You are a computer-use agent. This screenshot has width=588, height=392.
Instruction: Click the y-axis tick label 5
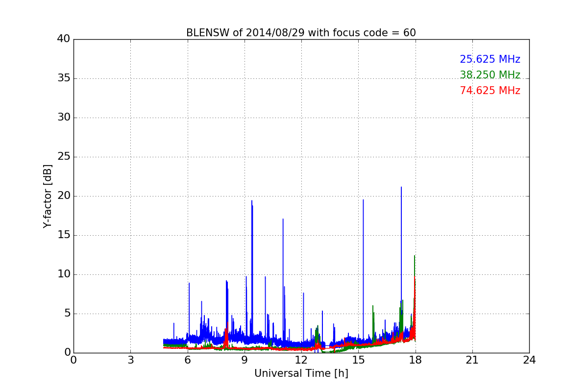67,314
